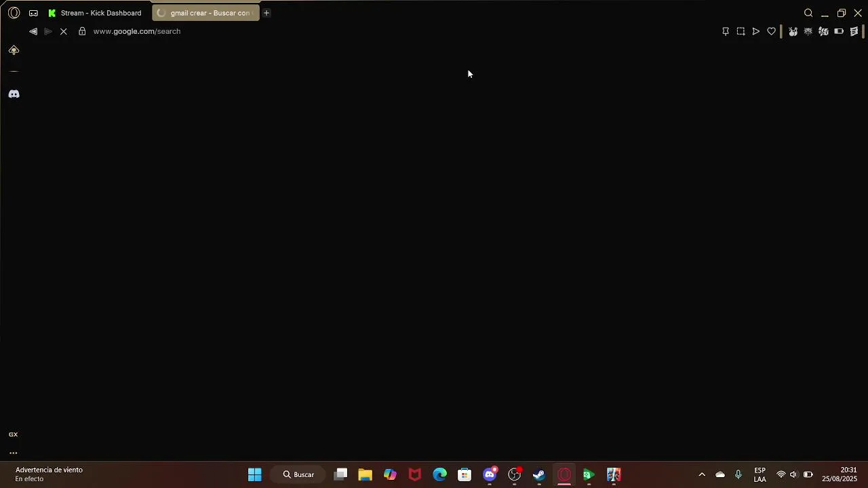The height and width of the screenshot is (488, 868).
Task: Click the Buscar taskbar search box
Action: pos(298,474)
